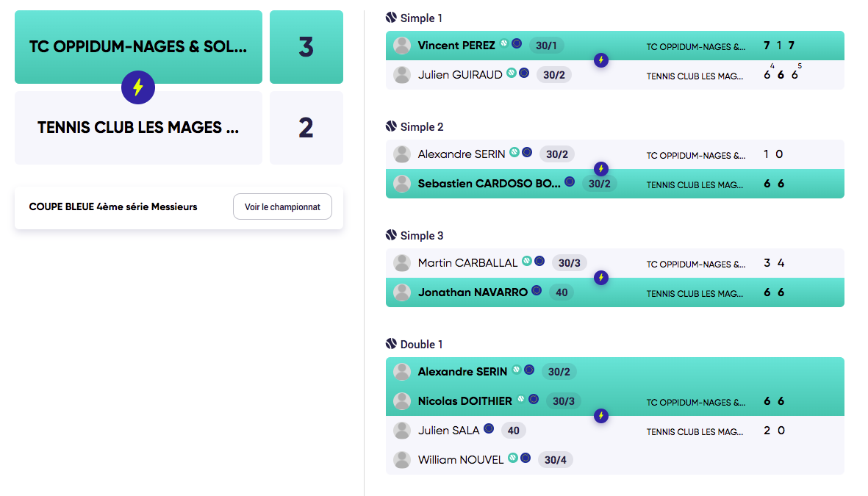The image size is (868, 496).
Task: Click the blue badge next to Jonathan NAVARRO
Action: point(537,290)
